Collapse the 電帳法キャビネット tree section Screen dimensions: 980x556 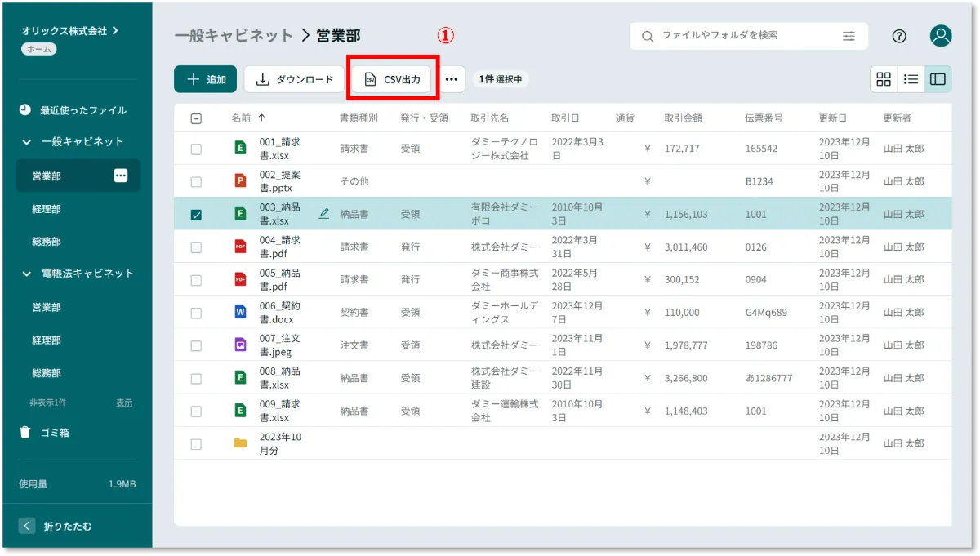(x=26, y=274)
